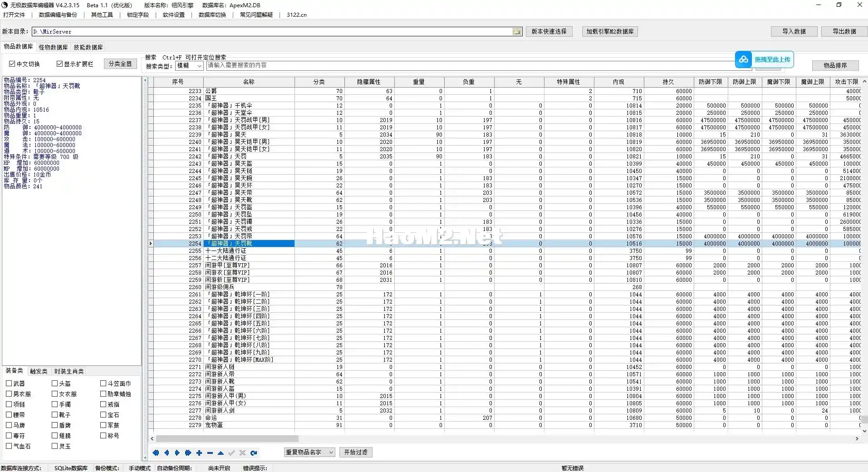Image resolution: width=868 pixels, height=472 pixels.
Task: Click the folder browse icon beside version path
Action: [x=517, y=31]
